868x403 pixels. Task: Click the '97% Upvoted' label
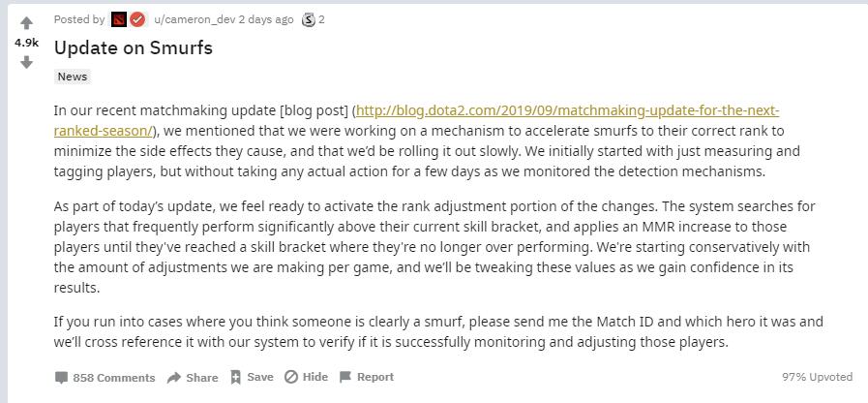pyautogui.click(x=817, y=377)
